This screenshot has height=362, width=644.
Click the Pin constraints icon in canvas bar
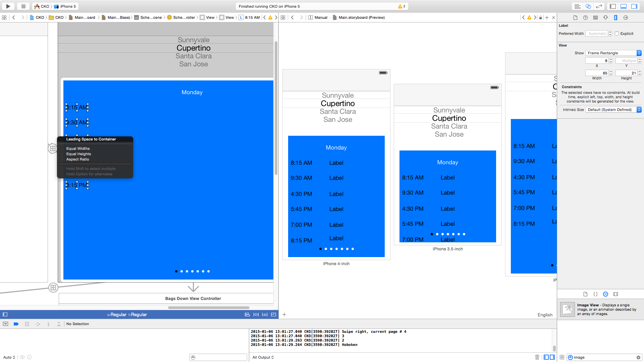pos(256,314)
